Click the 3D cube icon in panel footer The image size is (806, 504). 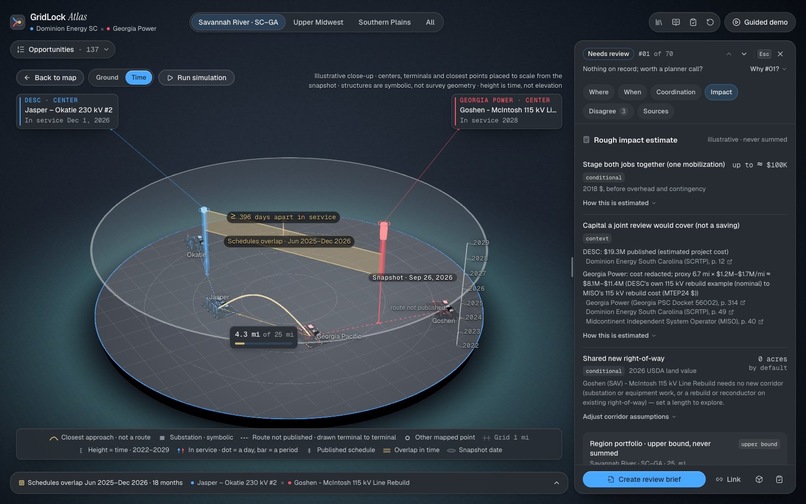[x=759, y=479]
